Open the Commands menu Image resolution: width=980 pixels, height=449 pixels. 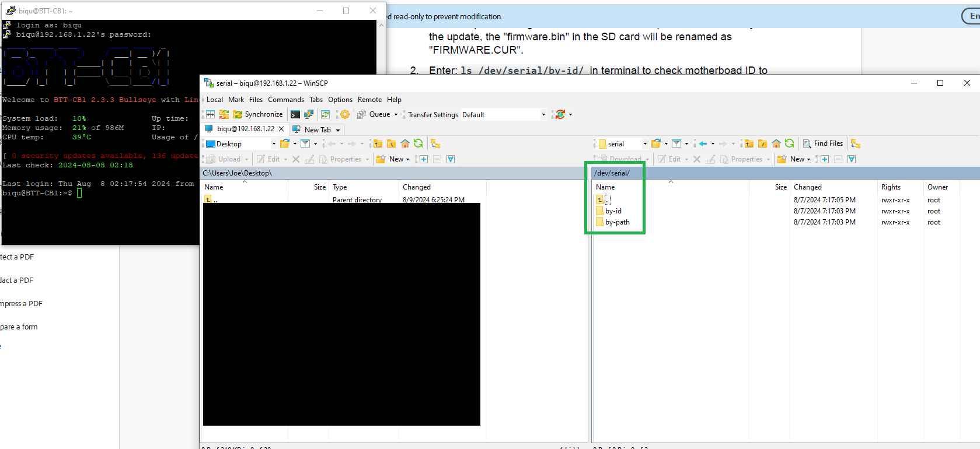pyautogui.click(x=286, y=100)
